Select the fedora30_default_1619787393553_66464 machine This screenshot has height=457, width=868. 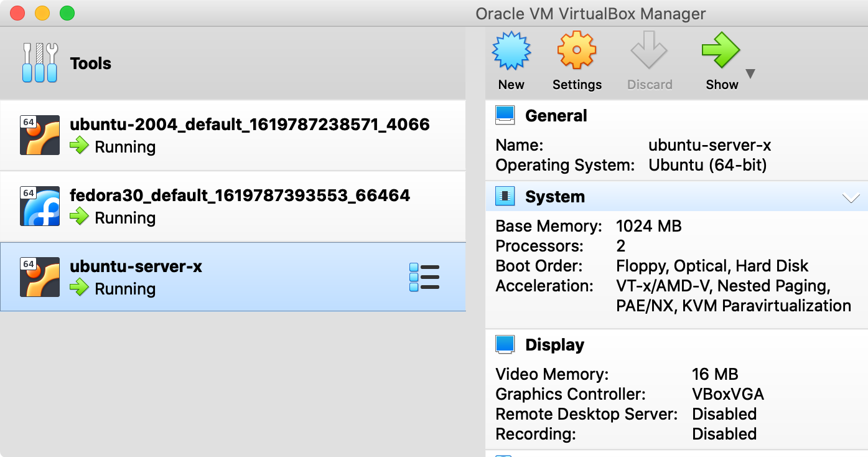(x=240, y=196)
